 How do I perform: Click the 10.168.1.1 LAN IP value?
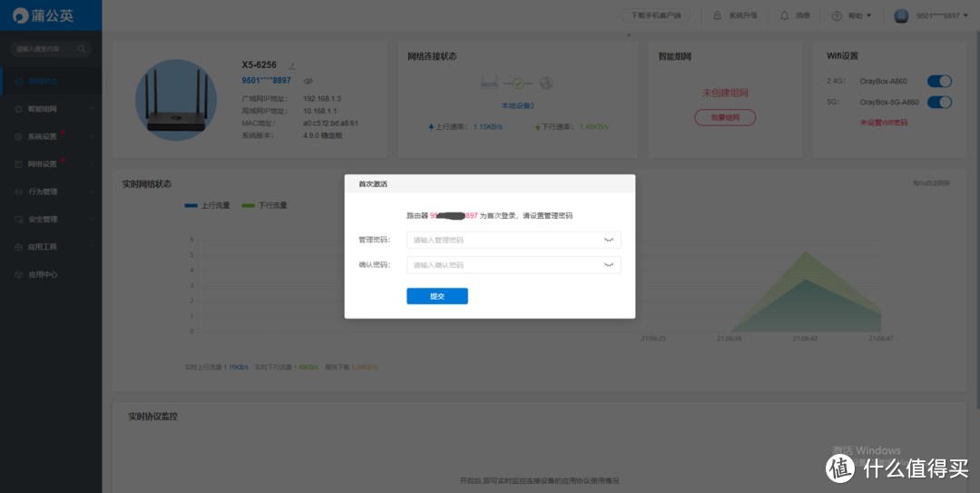320,111
